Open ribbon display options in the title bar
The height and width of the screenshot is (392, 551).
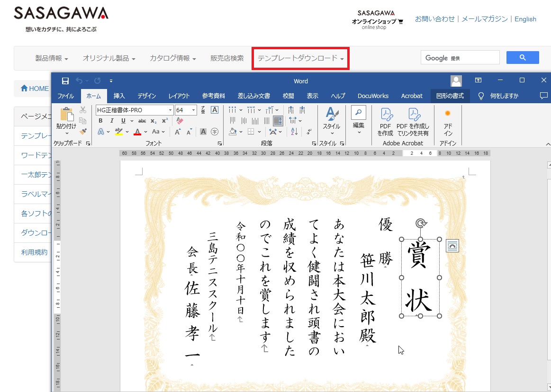pos(478,80)
